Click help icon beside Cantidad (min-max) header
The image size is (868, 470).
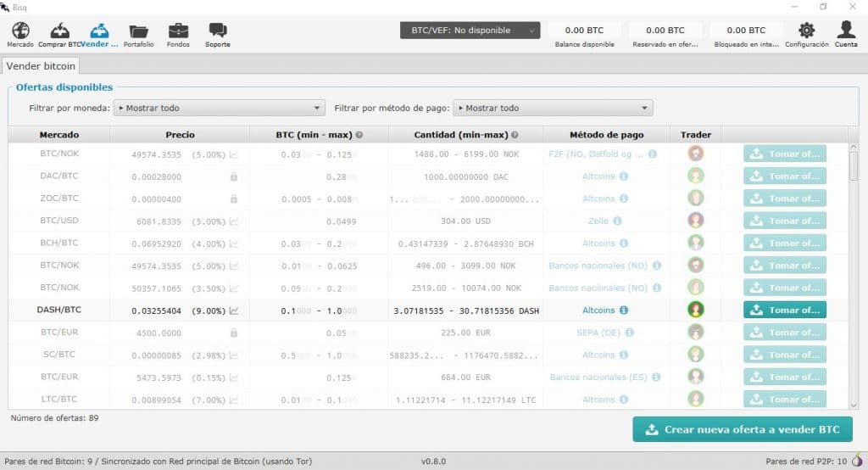(x=515, y=135)
